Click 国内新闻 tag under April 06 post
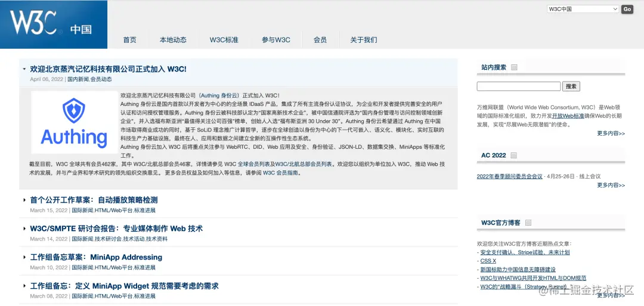This screenshot has height=306, width=644. point(78,79)
